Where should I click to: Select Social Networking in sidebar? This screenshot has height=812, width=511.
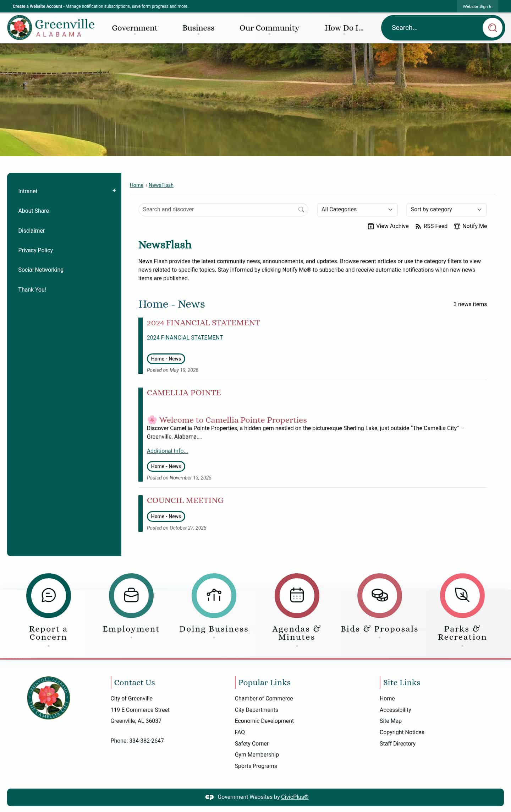(41, 270)
